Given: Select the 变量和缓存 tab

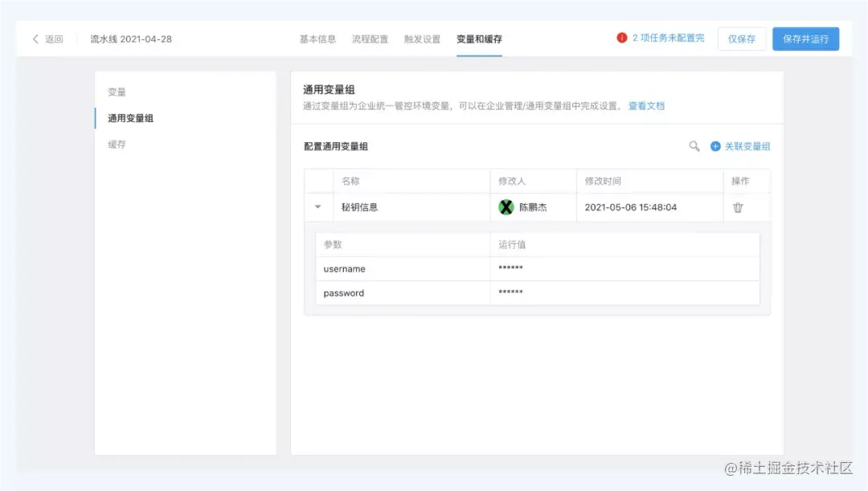Looking at the screenshot, I should coord(479,39).
